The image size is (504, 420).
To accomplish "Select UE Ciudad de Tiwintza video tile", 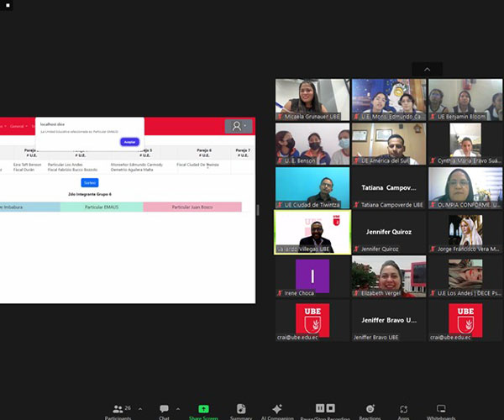I will tap(312, 187).
